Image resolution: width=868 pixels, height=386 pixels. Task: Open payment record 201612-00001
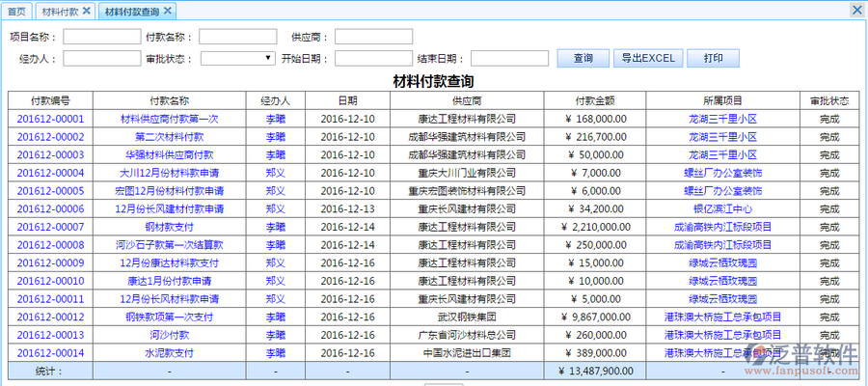click(50, 119)
